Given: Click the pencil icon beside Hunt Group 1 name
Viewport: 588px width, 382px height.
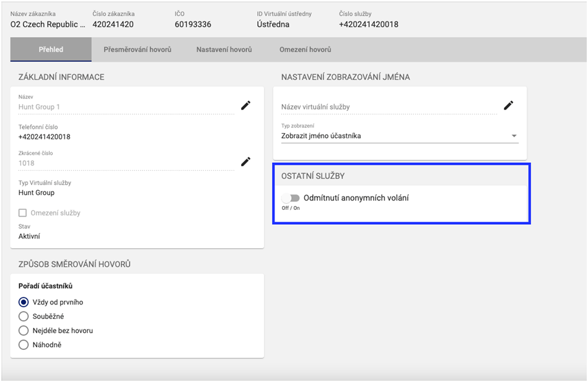Looking at the screenshot, I should (x=245, y=105).
